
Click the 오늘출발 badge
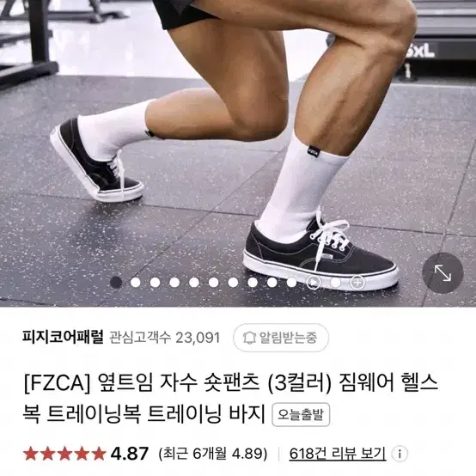tap(301, 415)
